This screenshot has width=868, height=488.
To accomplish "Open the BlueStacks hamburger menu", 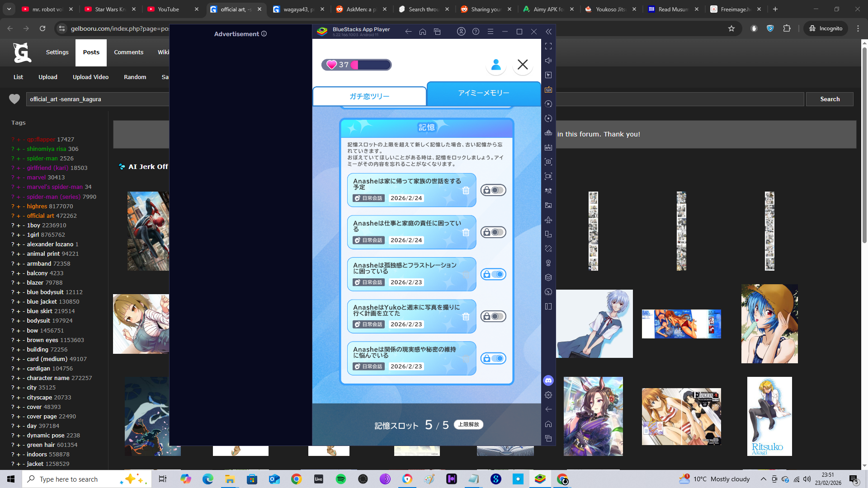I will [490, 32].
